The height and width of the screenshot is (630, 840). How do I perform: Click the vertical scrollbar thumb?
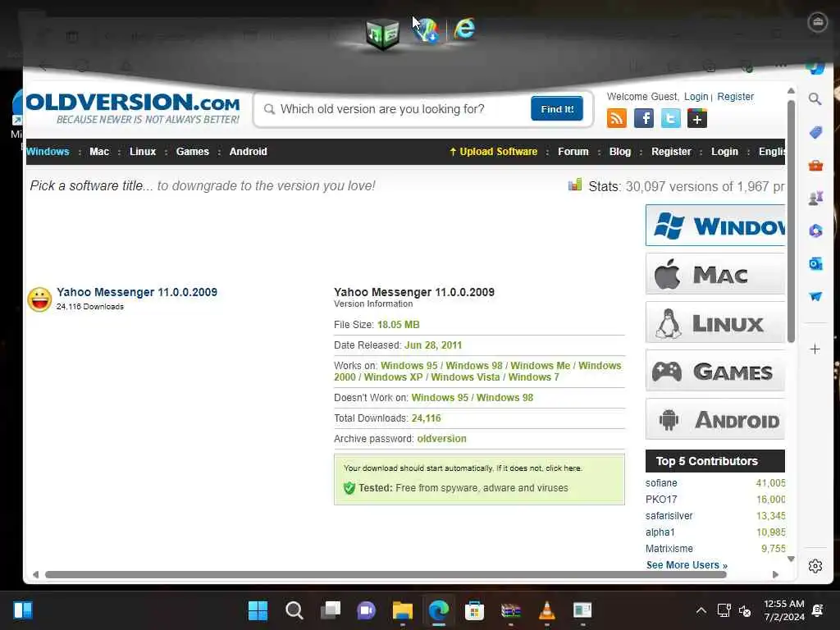(x=791, y=221)
